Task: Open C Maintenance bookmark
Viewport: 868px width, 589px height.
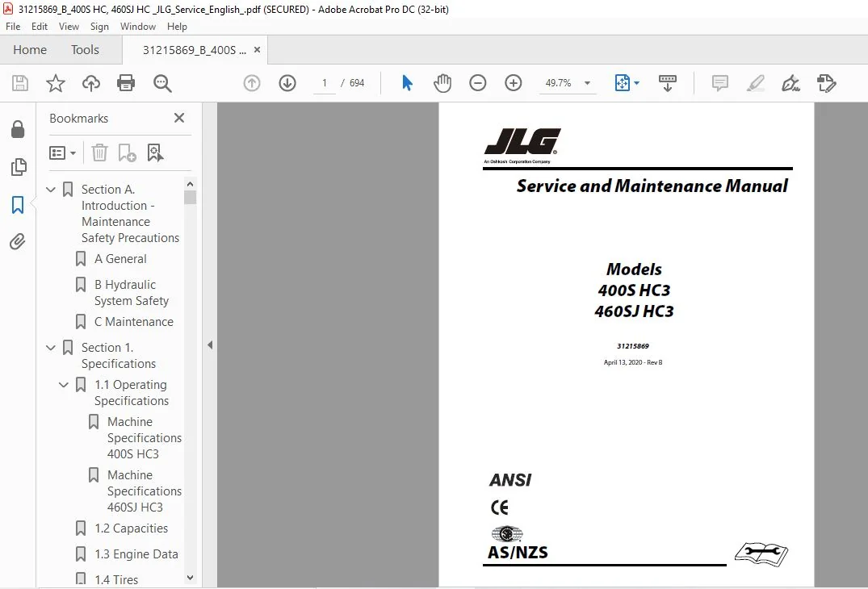Action: pos(133,322)
